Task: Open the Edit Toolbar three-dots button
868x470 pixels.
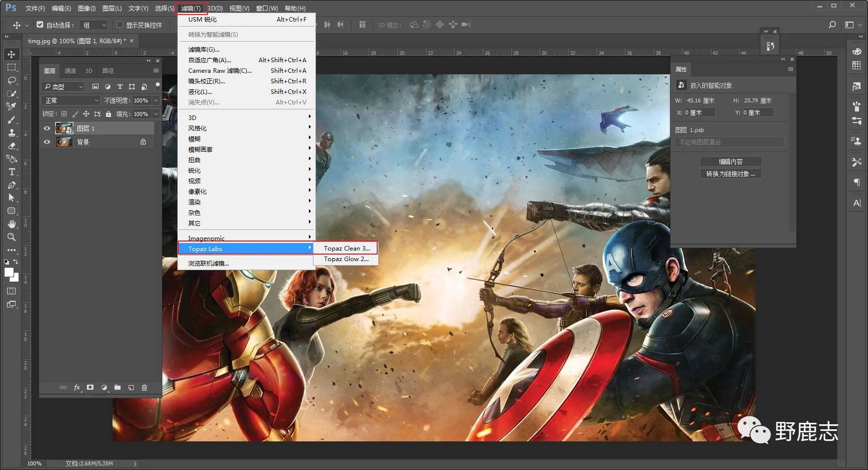Action: click(x=12, y=250)
